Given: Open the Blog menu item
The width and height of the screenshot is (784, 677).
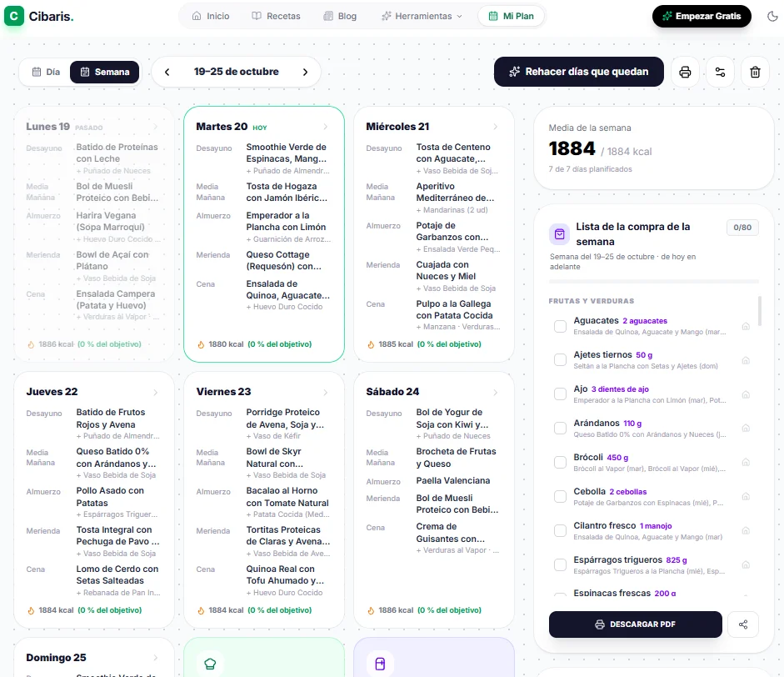Looking at the screenshot, I should (x=340, y=16).
